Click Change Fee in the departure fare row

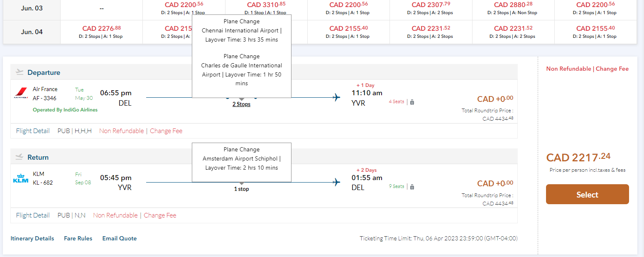pyautogui.click(x=166, y=131)
